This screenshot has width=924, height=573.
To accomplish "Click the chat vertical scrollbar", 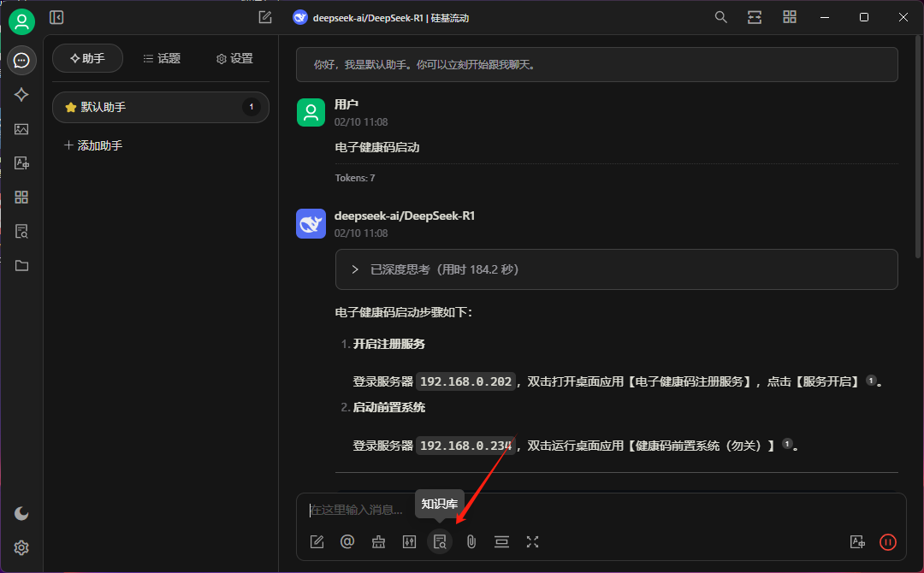I will coord(918,147).
